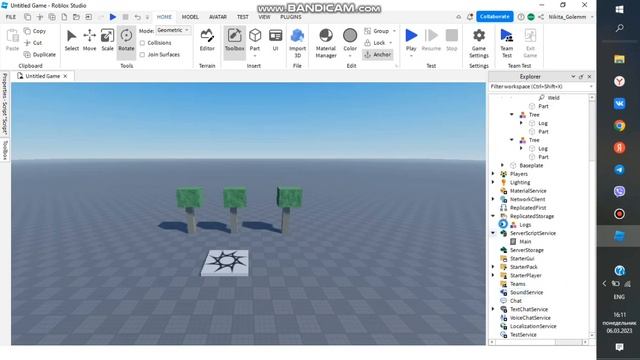Viewport: 640px width, 360px height.
Task: Copy the selection
Action: click(35, 31)
